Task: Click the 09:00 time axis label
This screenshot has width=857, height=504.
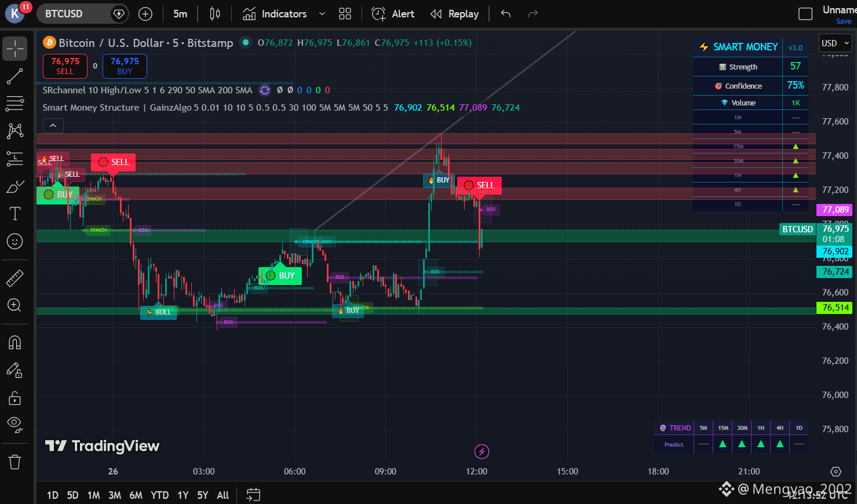Action: (385, 472)
